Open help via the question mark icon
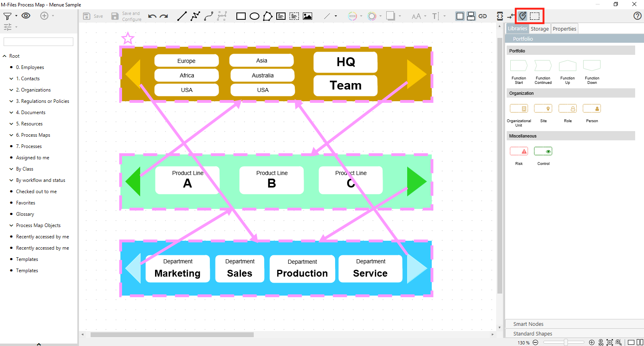This screenshot has width=644, height=346. click(637, 16)
